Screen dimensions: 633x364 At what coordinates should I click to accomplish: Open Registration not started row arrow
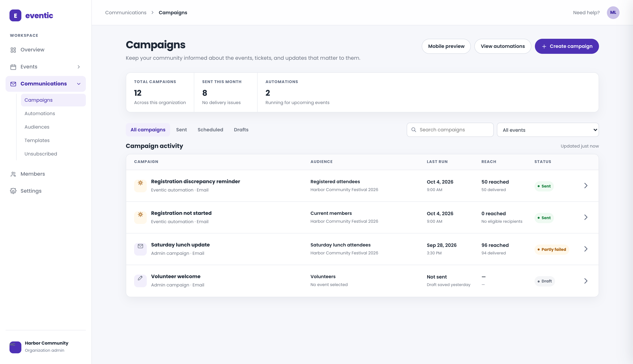click(x=586, y=217)
